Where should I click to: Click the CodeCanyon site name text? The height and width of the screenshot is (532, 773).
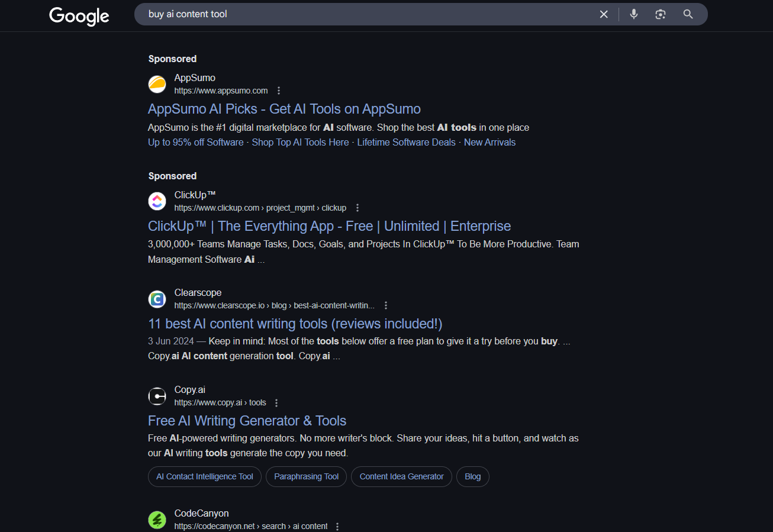tap(201, 513)
